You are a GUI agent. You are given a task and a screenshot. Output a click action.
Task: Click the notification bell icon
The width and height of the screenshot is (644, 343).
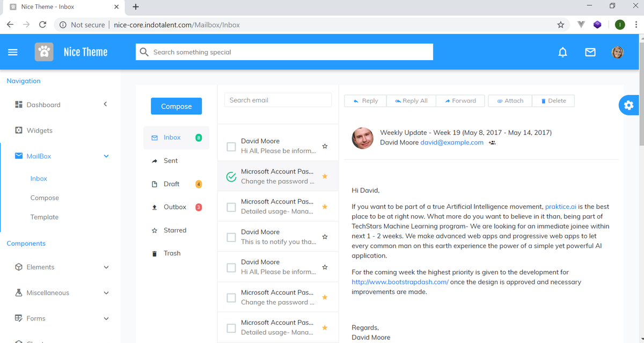point(562,52)
